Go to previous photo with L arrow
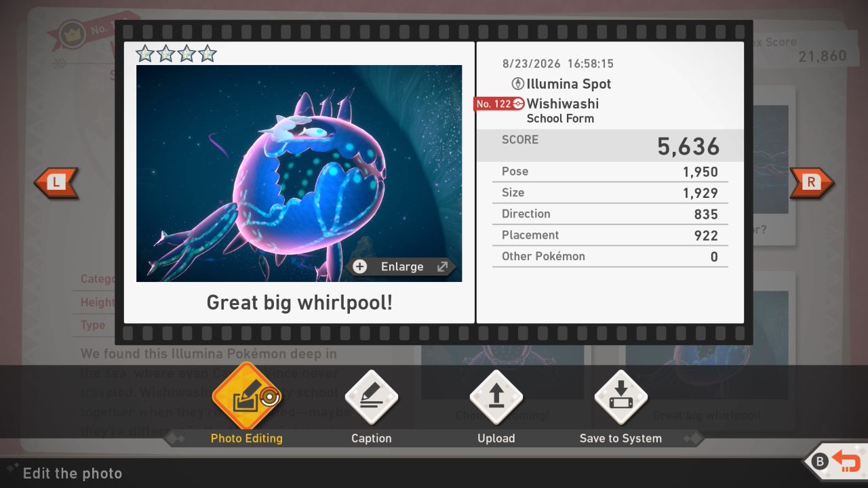This screenshot has width=868, height=488. (56, 182)
